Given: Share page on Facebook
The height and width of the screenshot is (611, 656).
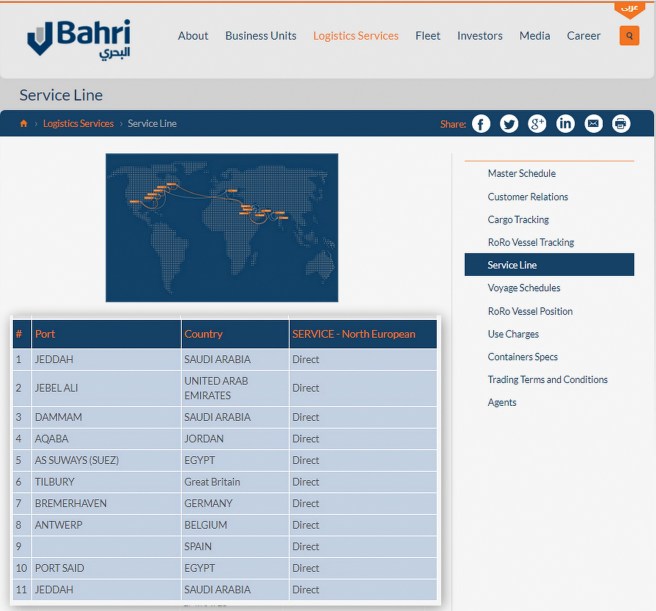Looking at the screenshot, I should pyautogui.click(x=481, y=124).
